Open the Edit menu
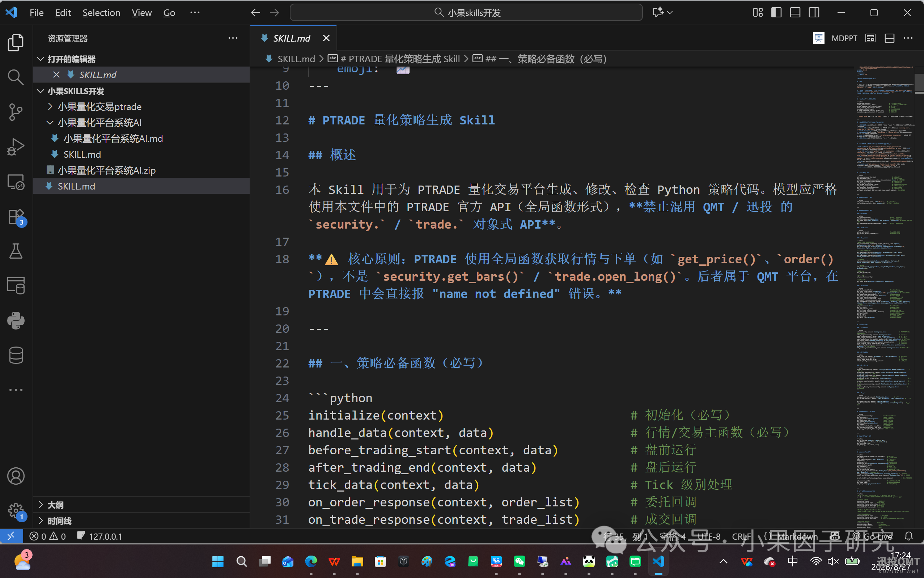The width and height of the screenshot is (924, 578). pyautogui.click(x=63, y=13)
